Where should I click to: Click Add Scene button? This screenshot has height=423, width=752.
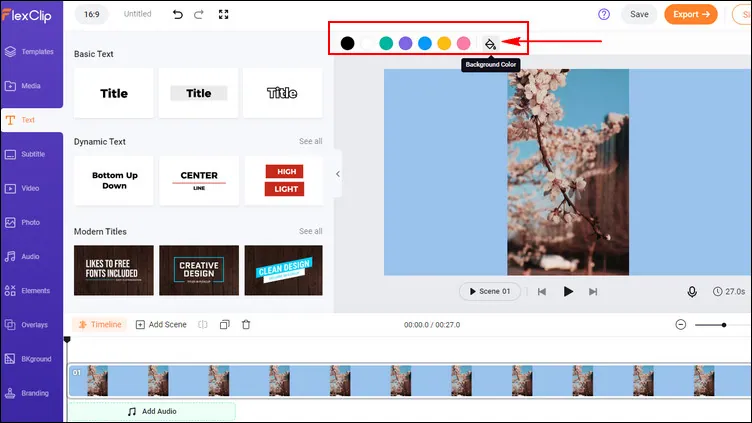point(161,325)
